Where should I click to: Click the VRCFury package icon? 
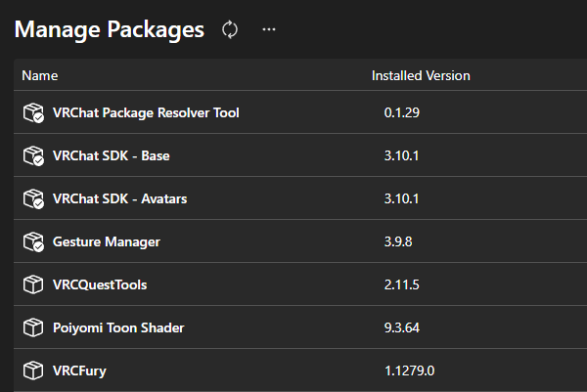(x=33, y=370)
